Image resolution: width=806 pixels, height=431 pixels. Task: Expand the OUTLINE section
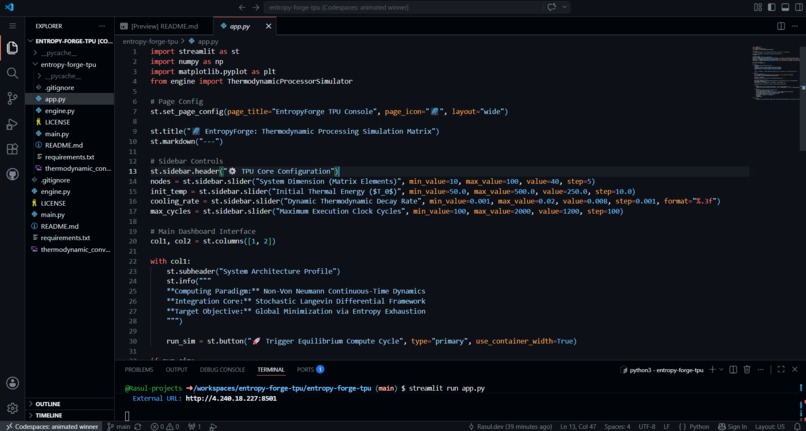point(69,404)
